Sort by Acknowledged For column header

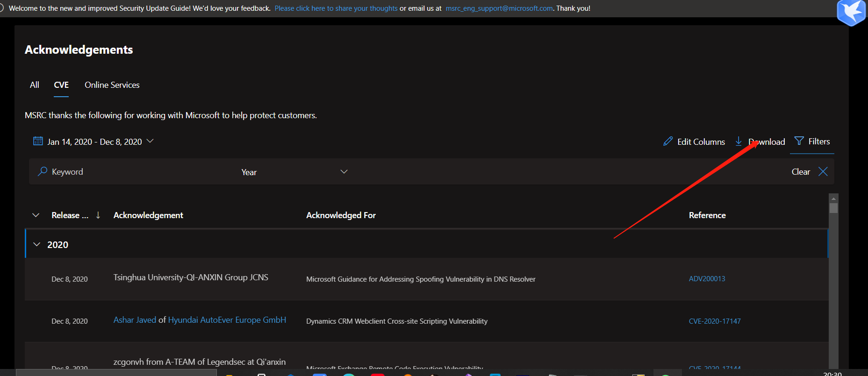tap(341, 215)
